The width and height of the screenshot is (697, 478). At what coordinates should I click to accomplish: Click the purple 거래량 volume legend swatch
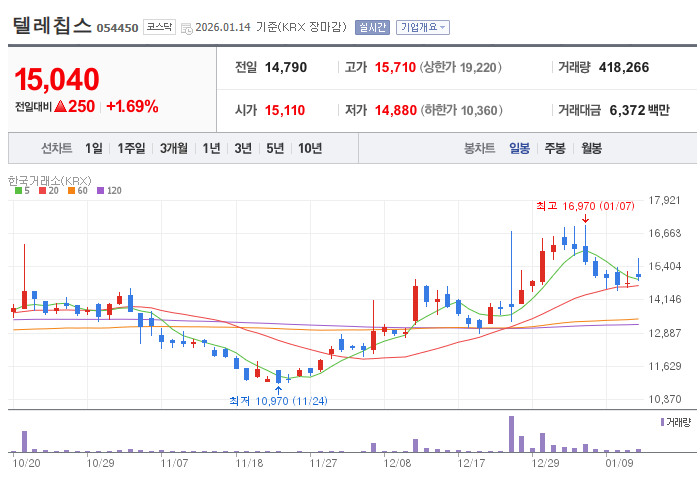662,422
